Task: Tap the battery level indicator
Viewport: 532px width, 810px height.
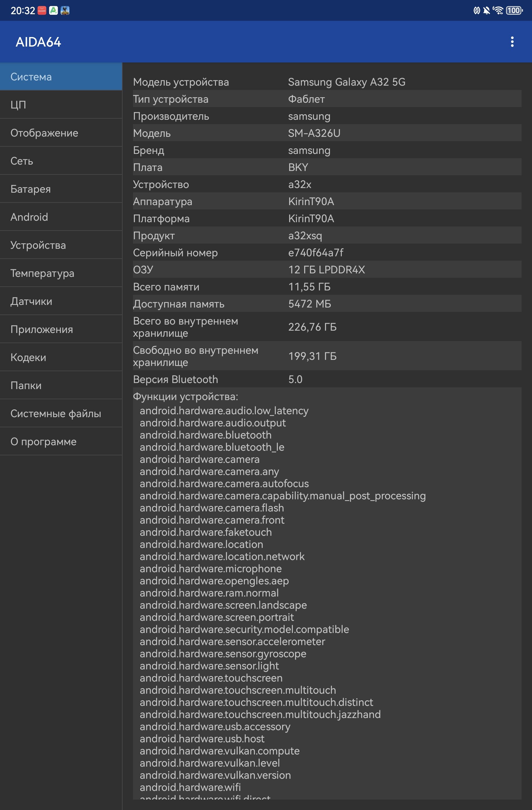Action: (514, 10)
